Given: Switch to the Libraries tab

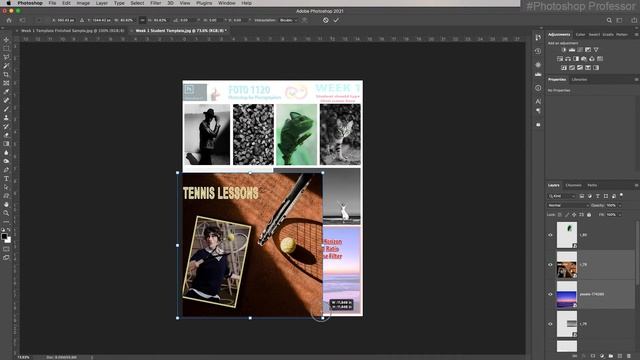Looking at the screenshot, I should [x=579, y=80].
